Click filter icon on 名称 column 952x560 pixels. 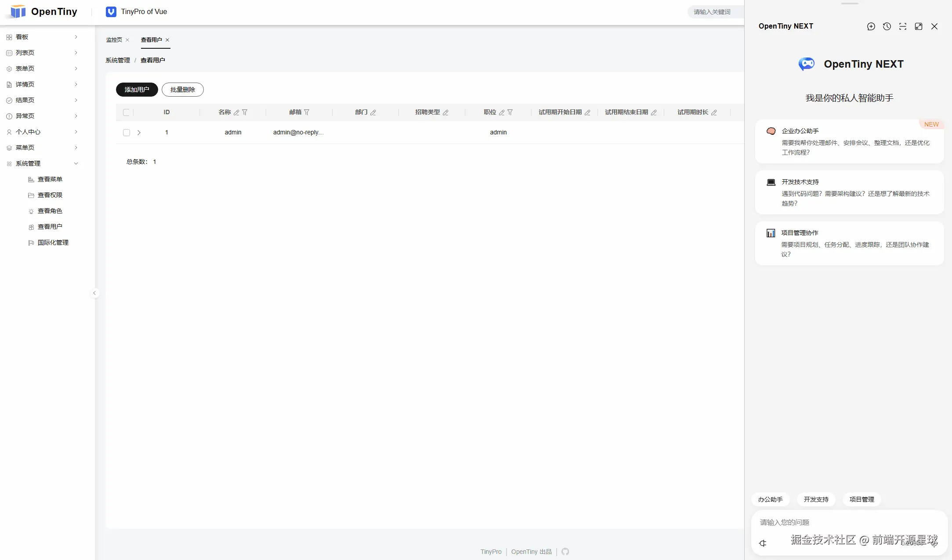245,112
